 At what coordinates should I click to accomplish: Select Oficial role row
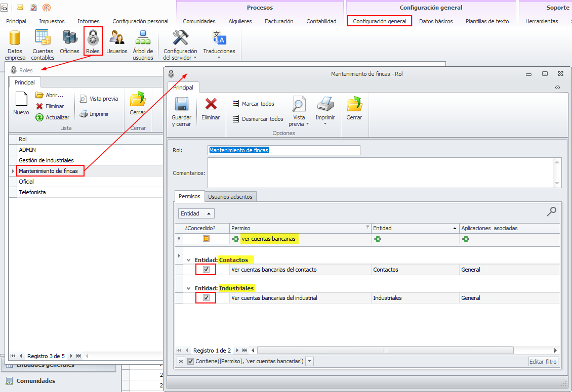click(x=90, y=182)
